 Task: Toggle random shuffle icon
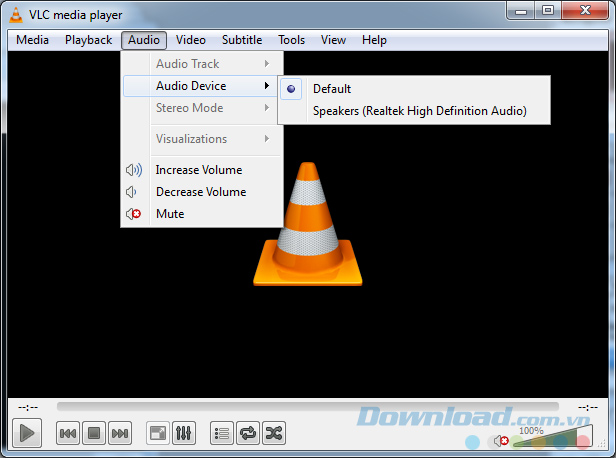pyautogui.click(x=273, y=433)
